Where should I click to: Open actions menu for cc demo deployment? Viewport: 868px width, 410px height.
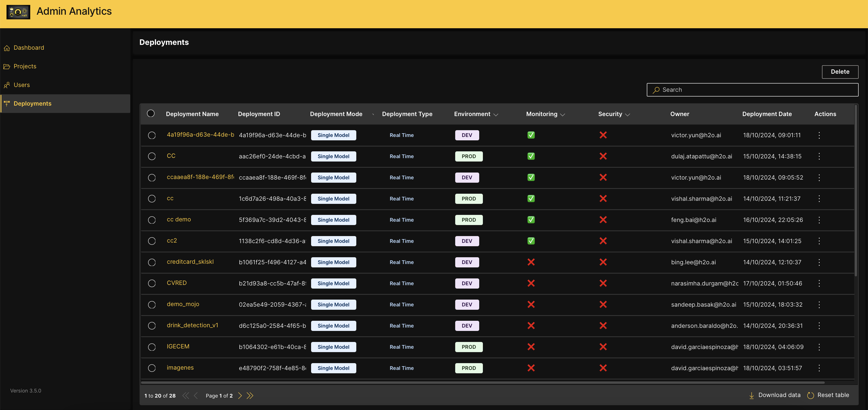tap(819, 220)
